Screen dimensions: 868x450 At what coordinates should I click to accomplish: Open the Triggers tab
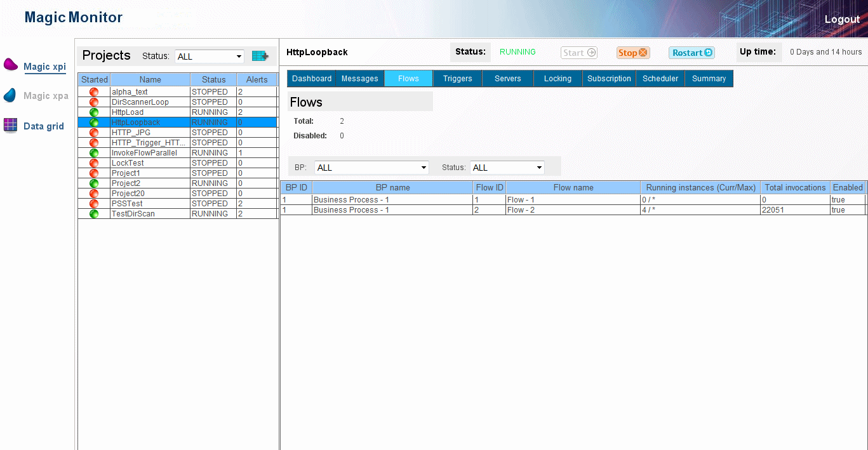(458, 79)
